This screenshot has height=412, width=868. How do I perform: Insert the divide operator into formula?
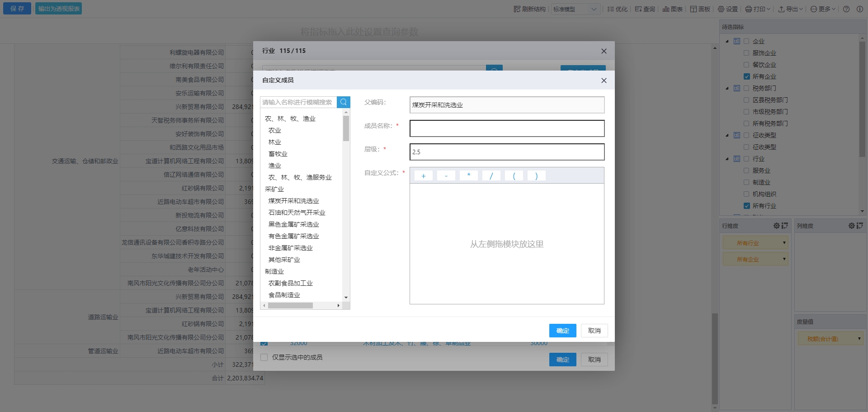(x=491, y=176)
